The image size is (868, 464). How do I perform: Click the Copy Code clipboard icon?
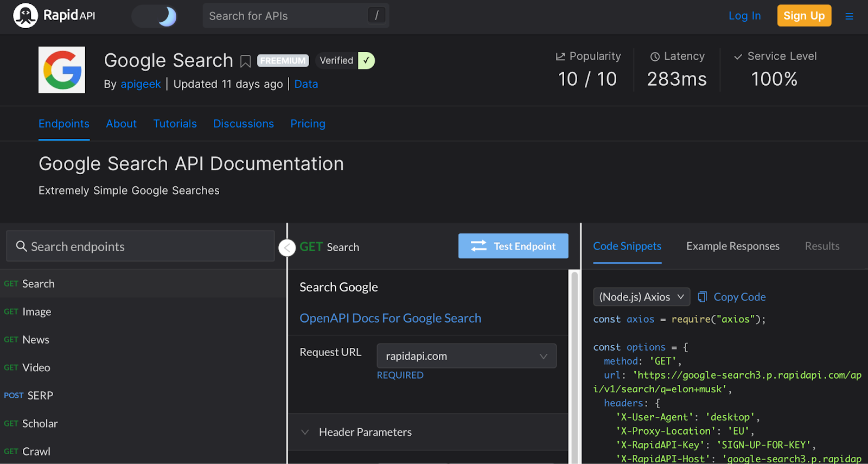(703, 297)
